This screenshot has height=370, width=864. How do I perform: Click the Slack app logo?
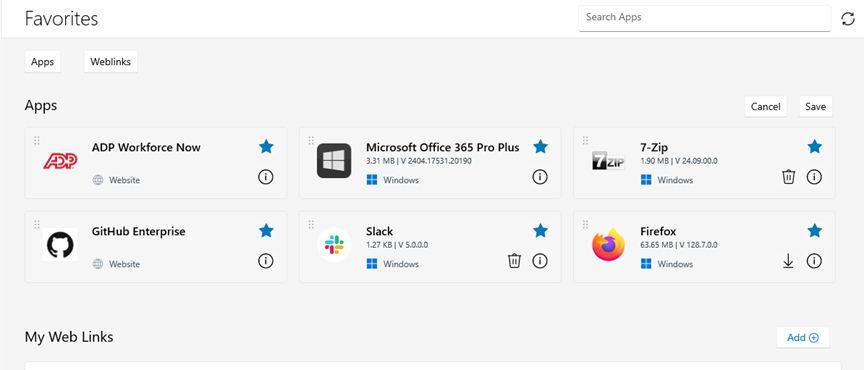(x=334, y=244)
